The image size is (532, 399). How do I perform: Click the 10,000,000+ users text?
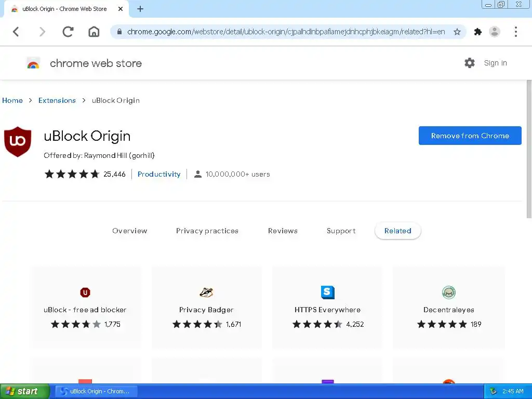point(237,174)
